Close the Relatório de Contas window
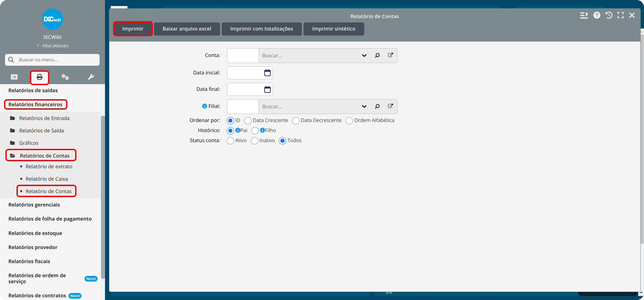Screen dimensions: 644x300 [632, 15]
